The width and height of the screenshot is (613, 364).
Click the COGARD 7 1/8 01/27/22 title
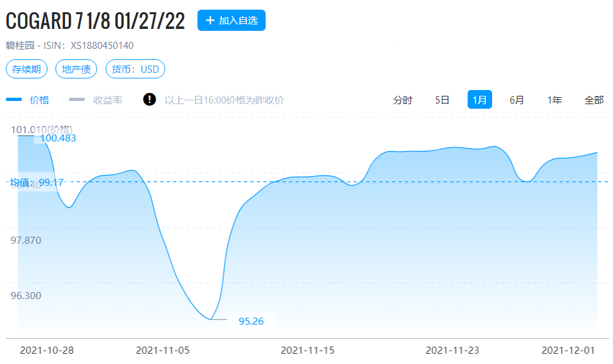pyautogui.click(x=95, y=21)
